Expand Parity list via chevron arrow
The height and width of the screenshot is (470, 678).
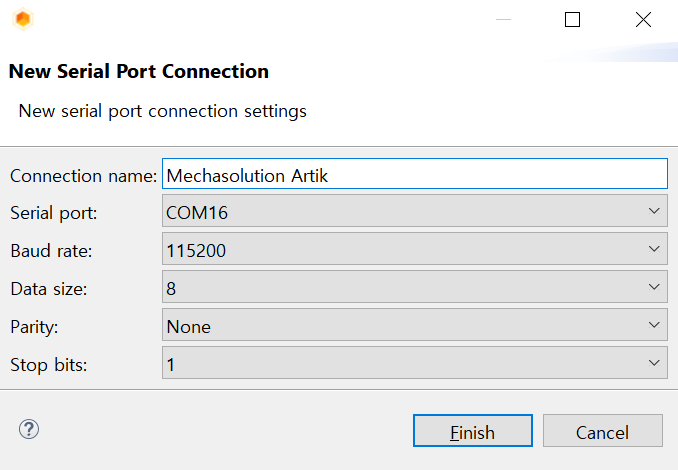pyautogui.click(x=654, y=325)
